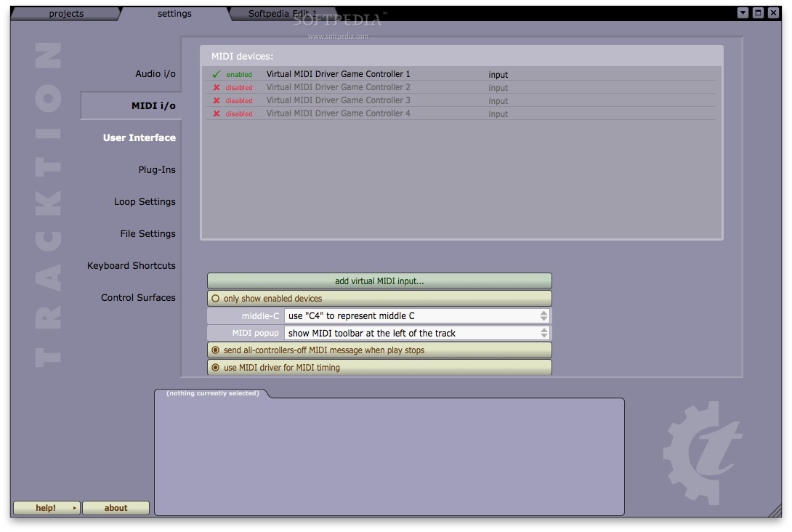The image size is (792, 532).
Task: Click the Tracktion gear logo
Action: [702, 453]
